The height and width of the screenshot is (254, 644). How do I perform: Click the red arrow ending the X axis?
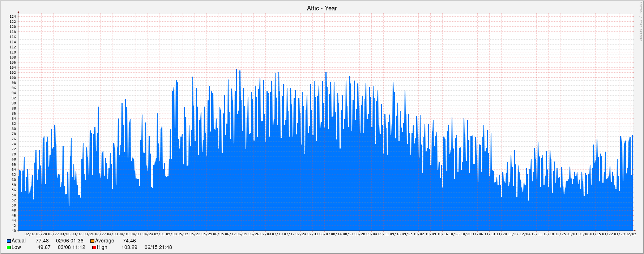(x=634, y=231)
